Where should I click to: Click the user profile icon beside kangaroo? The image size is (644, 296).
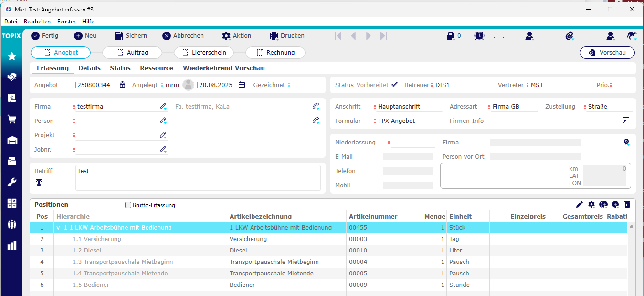pyautogui.click(x=611, y=36)
